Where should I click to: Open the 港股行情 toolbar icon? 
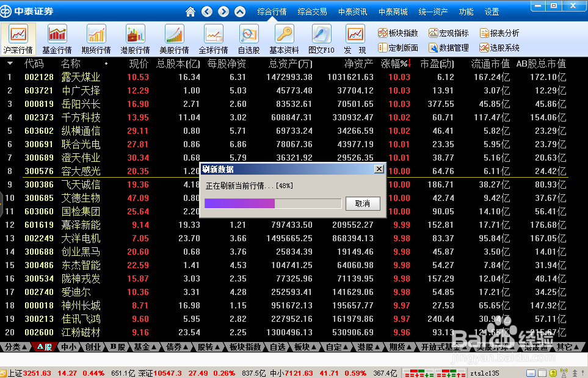[x=135, y=39]
